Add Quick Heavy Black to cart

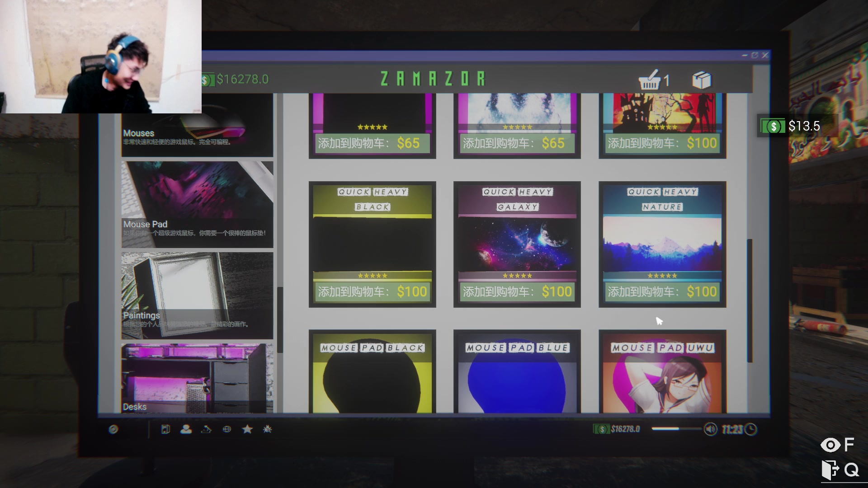click(x=372, y=291)
